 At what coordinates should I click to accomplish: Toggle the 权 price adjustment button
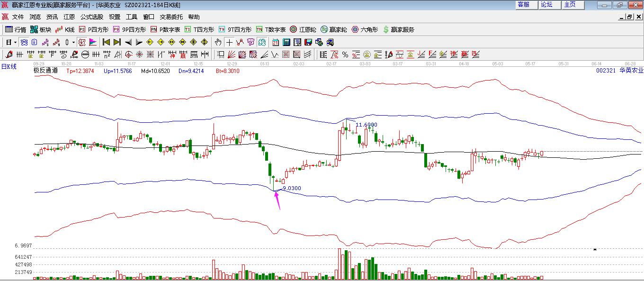pyautogui.click(x=82, y=42)
